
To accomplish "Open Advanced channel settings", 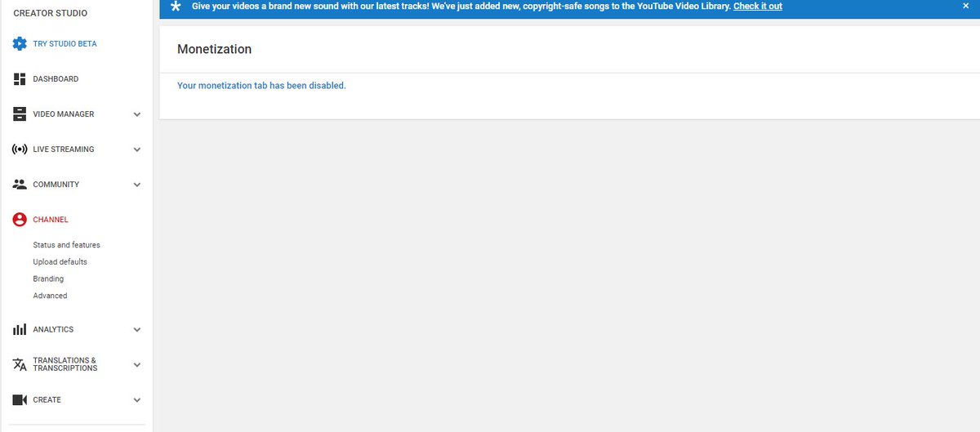I will pyautogui.click(x=50, y=296).
